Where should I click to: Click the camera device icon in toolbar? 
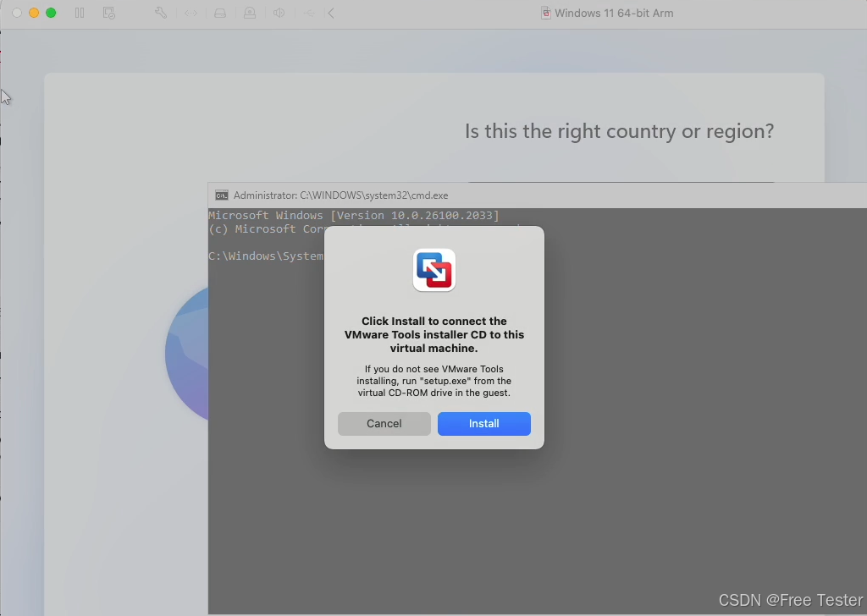click(250, 13)
